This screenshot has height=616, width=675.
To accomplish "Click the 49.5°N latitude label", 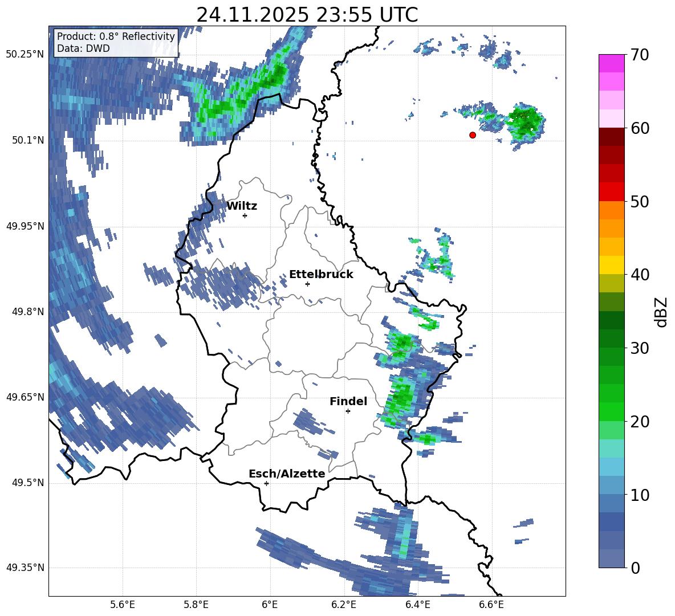I will pos(27,483).
